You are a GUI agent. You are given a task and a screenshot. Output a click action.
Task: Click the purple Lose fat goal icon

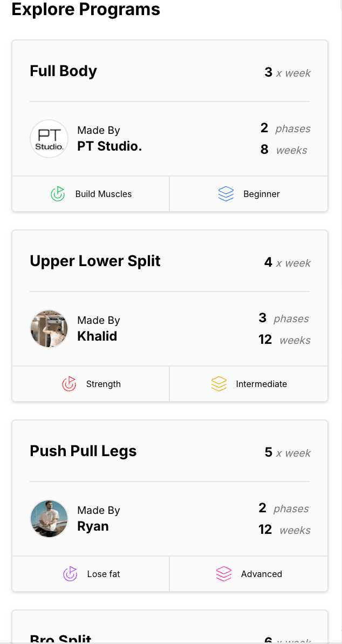point(70,574)
